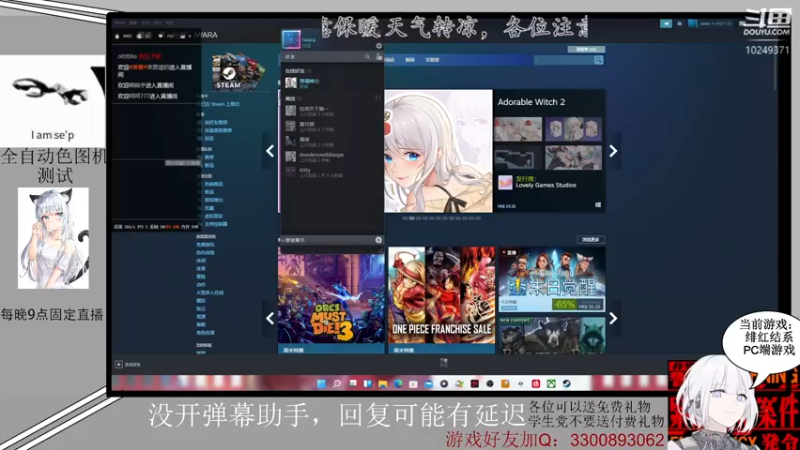Viewport: 800px width, 450px height.
Task: Open taskbar search magnifier
Action: coord(337,384)
